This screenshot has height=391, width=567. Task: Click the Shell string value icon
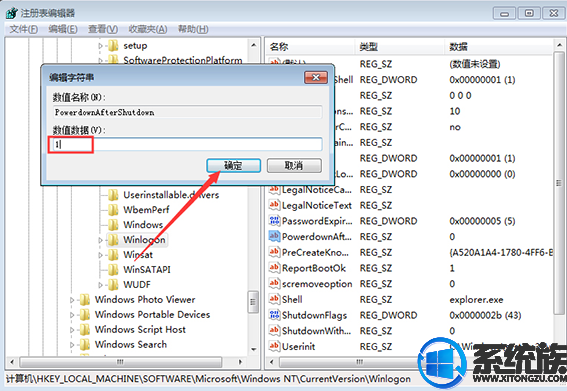coord(274,299)
